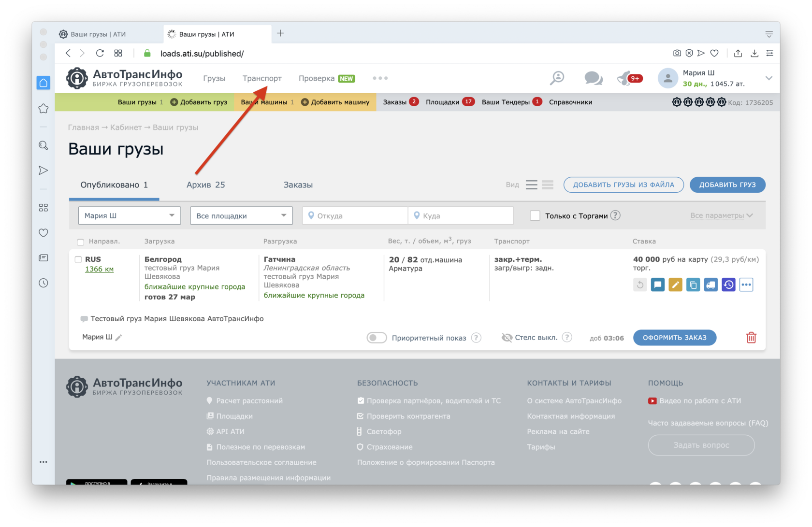Click ДОБАВИТЬ ГРУЗЫ ИЗ ФАЙЛА button
Screen dimensions: 812x527
point(623,185)
